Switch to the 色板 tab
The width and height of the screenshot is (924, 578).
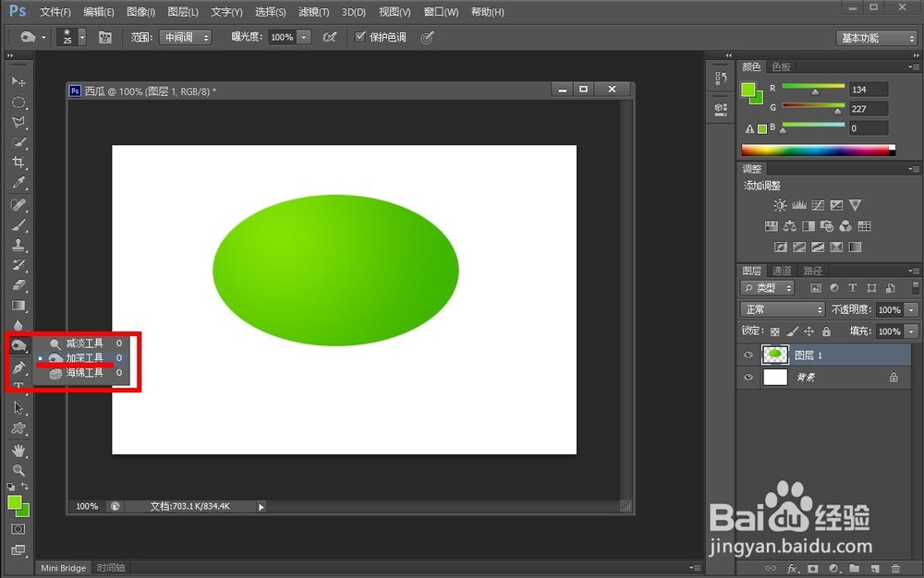click(782, 66)
